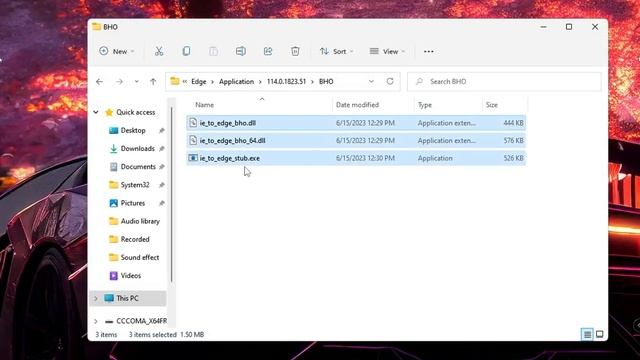Open Pictures in Quick access

[x=133, y=203]
